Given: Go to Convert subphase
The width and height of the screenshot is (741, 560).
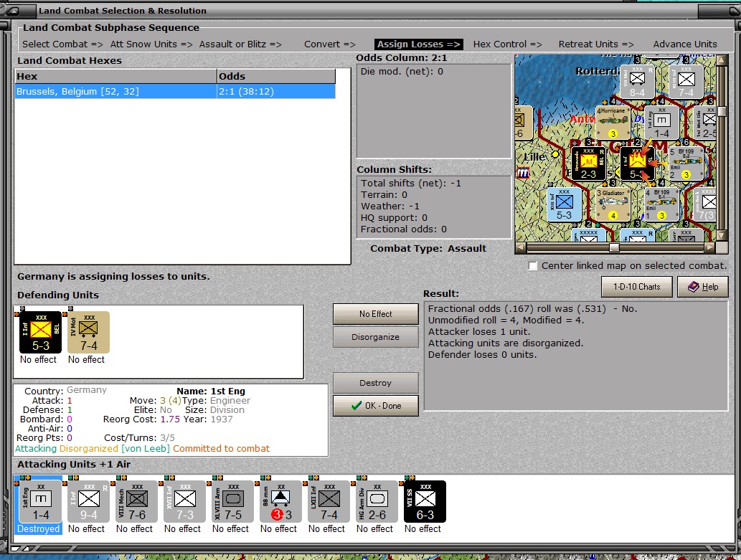Looking at the screenshot, I should (330, 44).
